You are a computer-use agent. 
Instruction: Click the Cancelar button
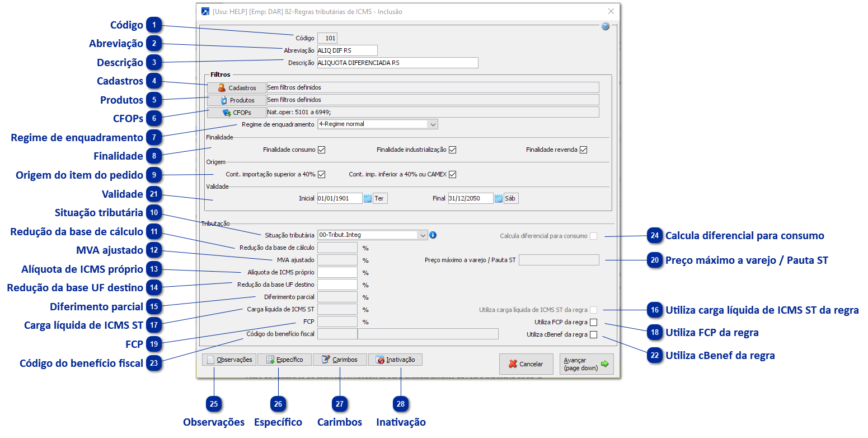click(x=526, y=364)
